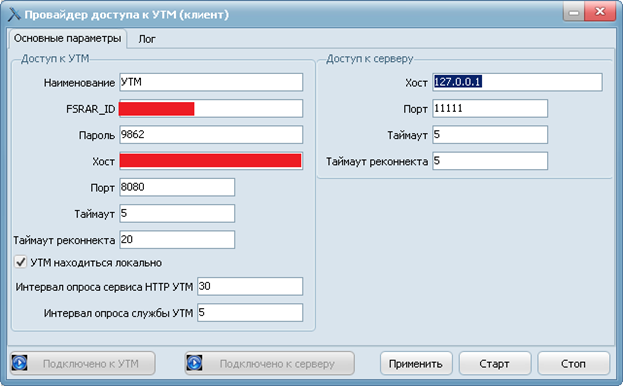Click the Пароль field with 9862

tap(211, 135)
